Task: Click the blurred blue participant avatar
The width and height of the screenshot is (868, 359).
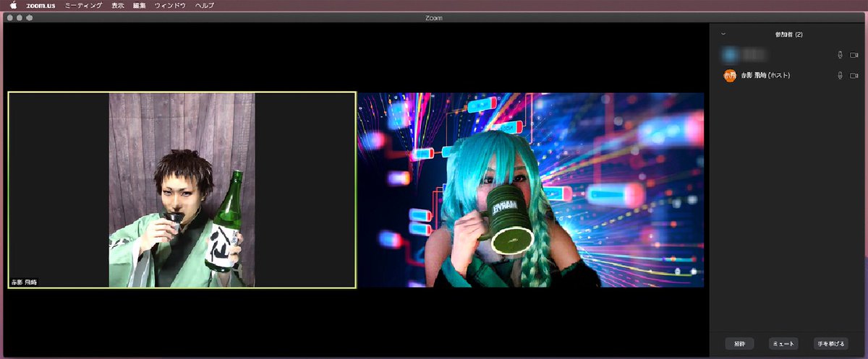Action: pyautogui.click(x=730, y=54)
